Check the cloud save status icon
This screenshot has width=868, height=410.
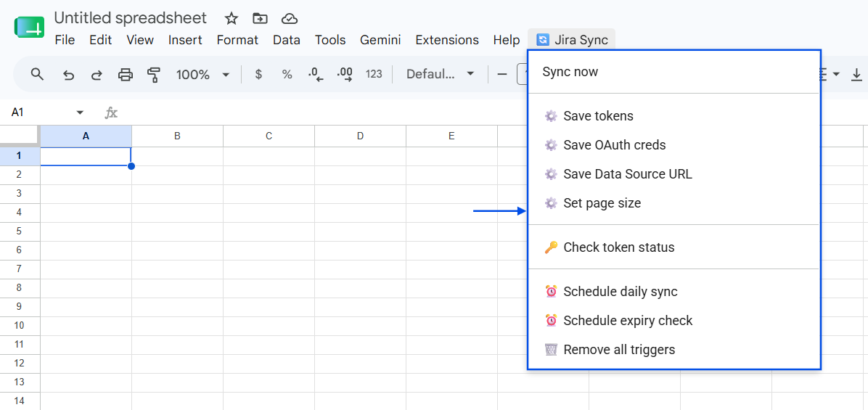pyautogui.click(x=290, y=19)
